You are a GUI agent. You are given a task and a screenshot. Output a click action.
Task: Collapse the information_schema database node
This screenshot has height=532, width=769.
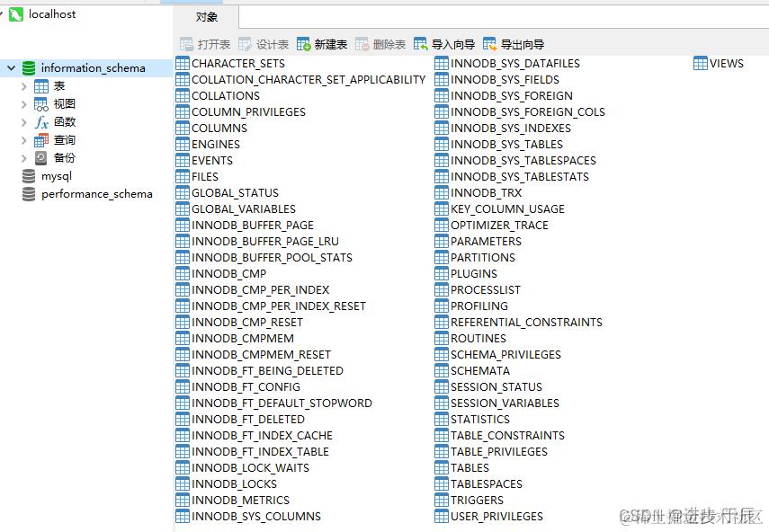[12, 68]
